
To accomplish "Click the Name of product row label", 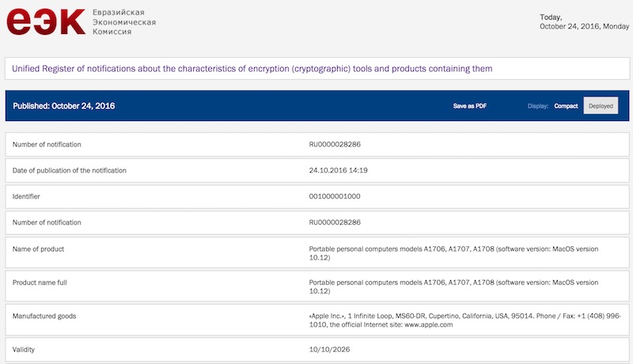I will (x=38, y=249).
